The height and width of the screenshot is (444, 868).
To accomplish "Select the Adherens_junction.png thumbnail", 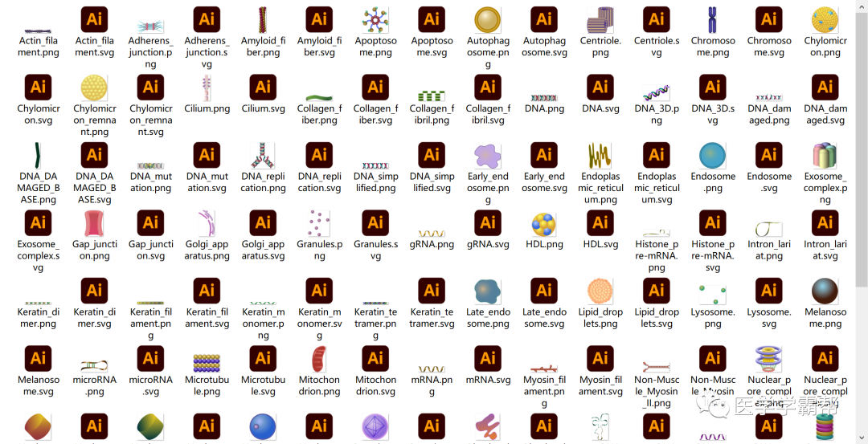I will [x=150, y=26].
